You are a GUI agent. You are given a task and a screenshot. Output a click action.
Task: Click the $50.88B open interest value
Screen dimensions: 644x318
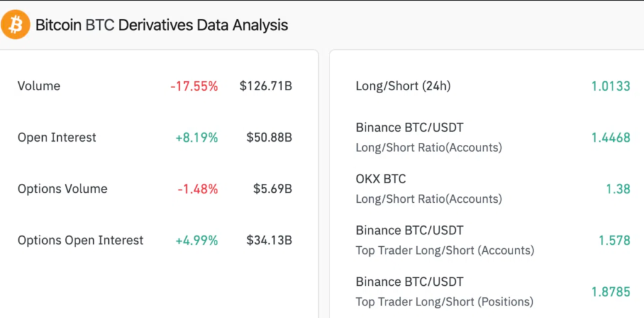pyautogui.click(x=269, y=137)
